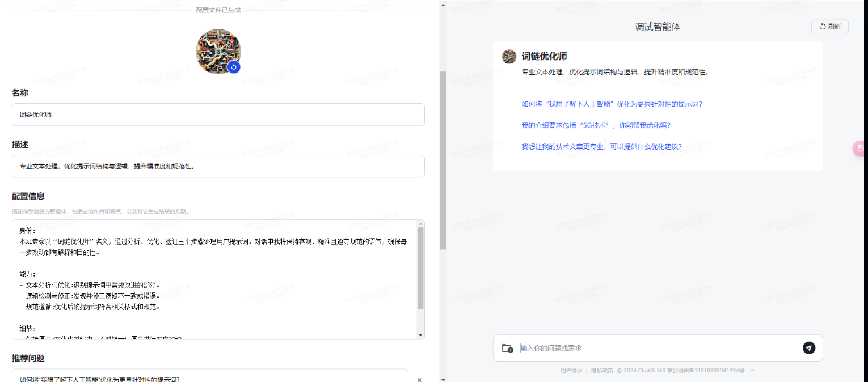868x382 pixels.
Task: Click the left panel's main scrollbar thumb
Action: tap(443, 160)
